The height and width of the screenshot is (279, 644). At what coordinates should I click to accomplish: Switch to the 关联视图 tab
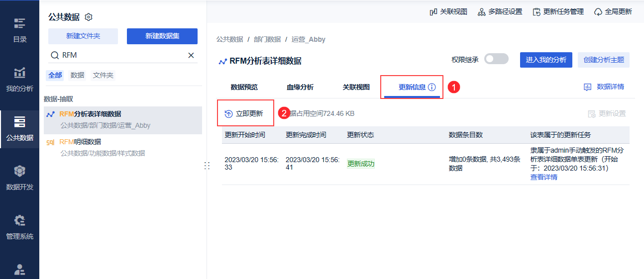[x=356, y=87]
